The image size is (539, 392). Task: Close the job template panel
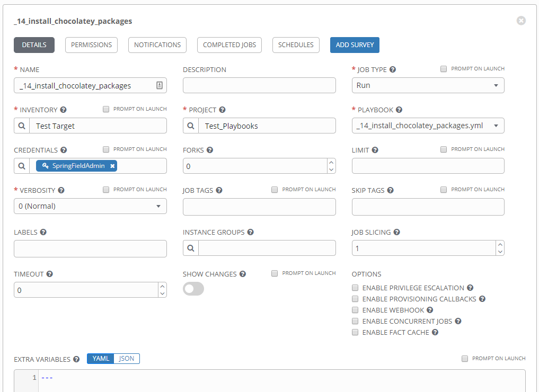click(521, 21)
